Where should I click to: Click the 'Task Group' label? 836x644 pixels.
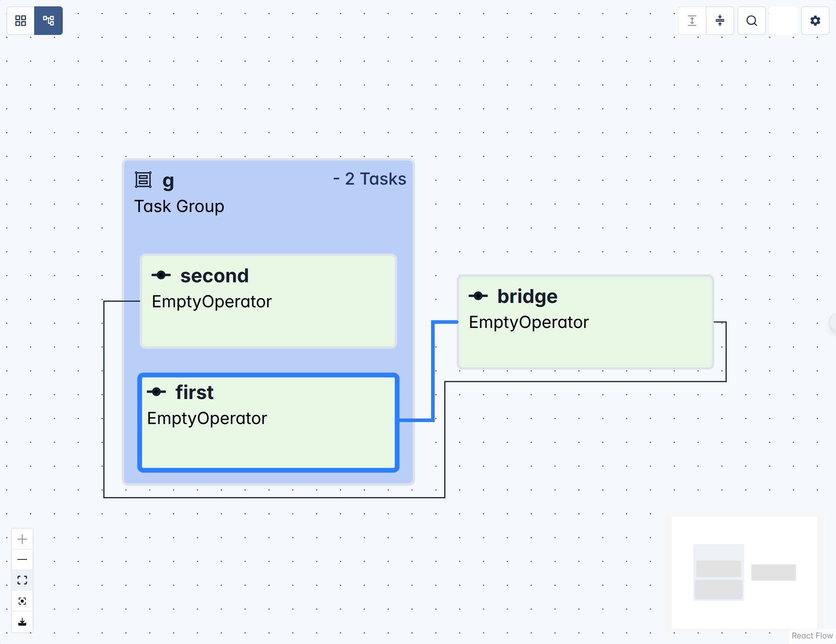[x=179, y=206]
